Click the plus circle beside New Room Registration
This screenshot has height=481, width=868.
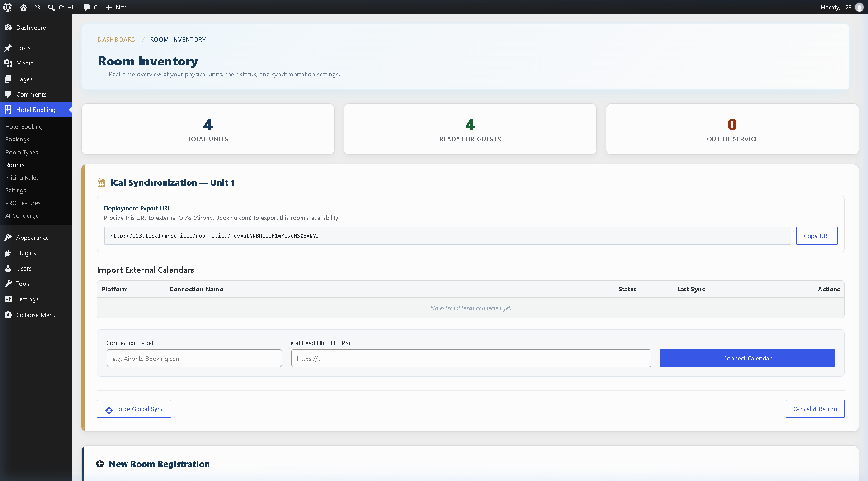tap(100, 464)
